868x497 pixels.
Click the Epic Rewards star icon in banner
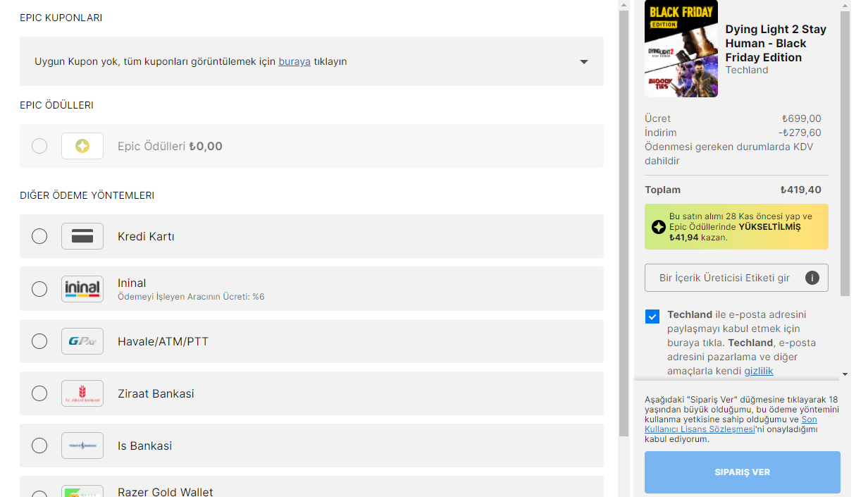pyautogui.click(x=659, y=227)
